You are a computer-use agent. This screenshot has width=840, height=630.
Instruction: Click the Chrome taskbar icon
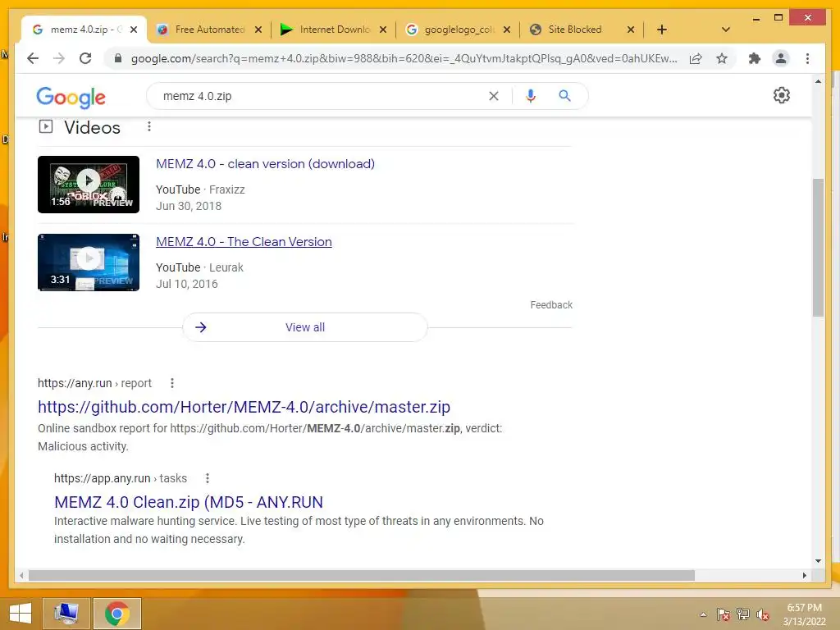[117, 614]
